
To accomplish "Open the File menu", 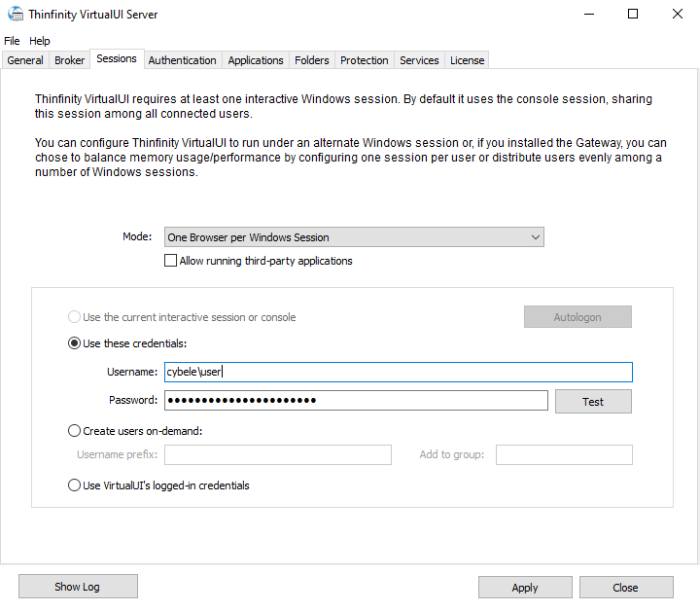I will 12,41.
